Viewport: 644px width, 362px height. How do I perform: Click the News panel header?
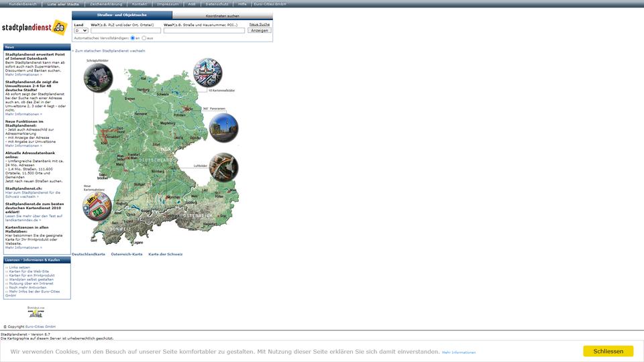[37, 47]
